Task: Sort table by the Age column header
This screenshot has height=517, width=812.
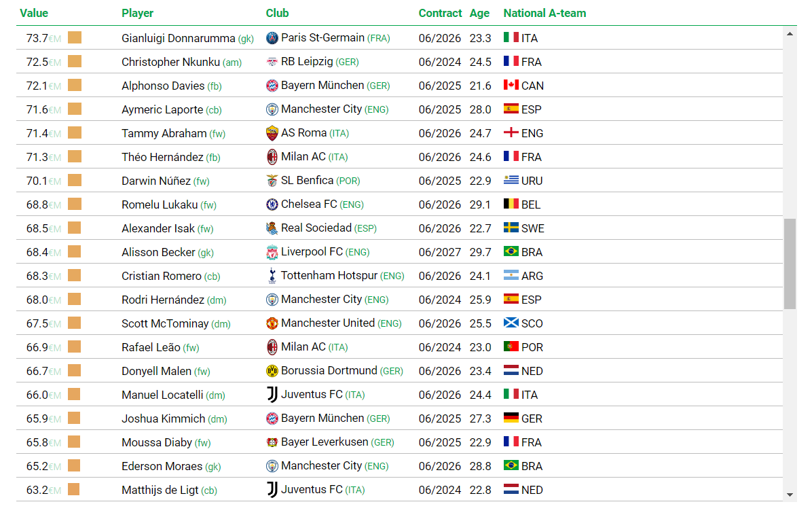Action: (479, 13)
